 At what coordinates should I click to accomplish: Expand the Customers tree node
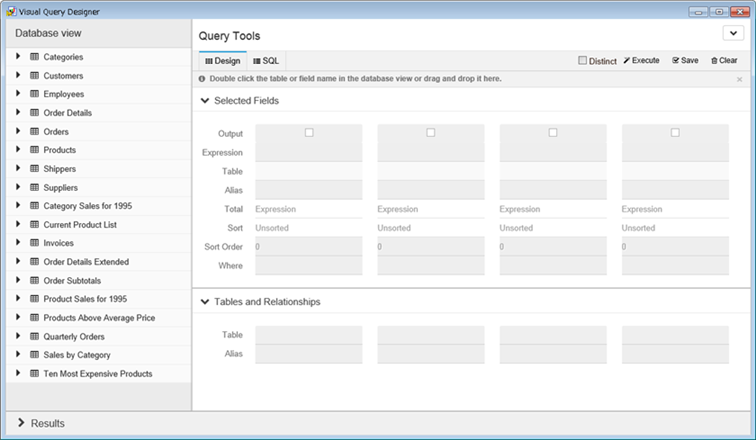coord(18,75)
